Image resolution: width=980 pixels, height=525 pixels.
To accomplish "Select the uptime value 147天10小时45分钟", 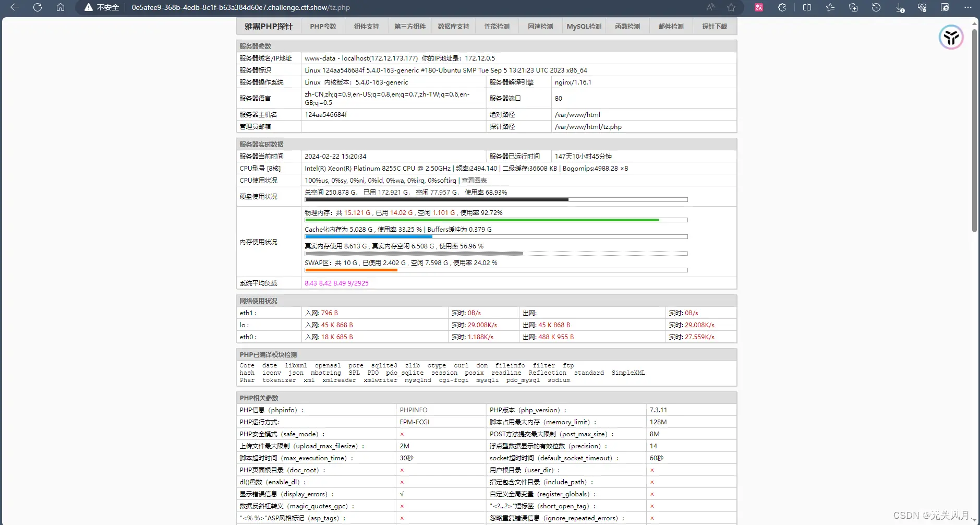I will point(583,157).
